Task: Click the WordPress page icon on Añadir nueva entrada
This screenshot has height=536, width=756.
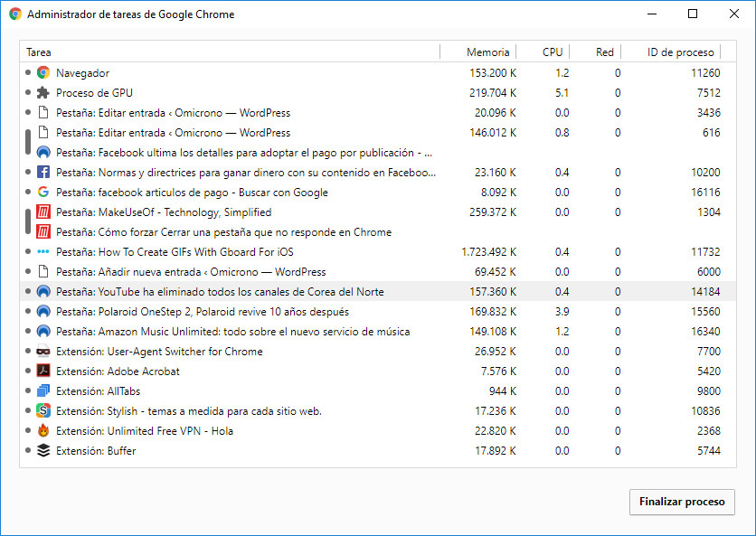Action: point(43,271)
